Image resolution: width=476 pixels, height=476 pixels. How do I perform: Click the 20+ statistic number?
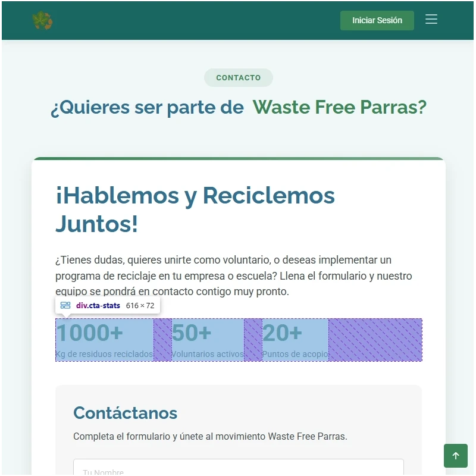(282, 333)
